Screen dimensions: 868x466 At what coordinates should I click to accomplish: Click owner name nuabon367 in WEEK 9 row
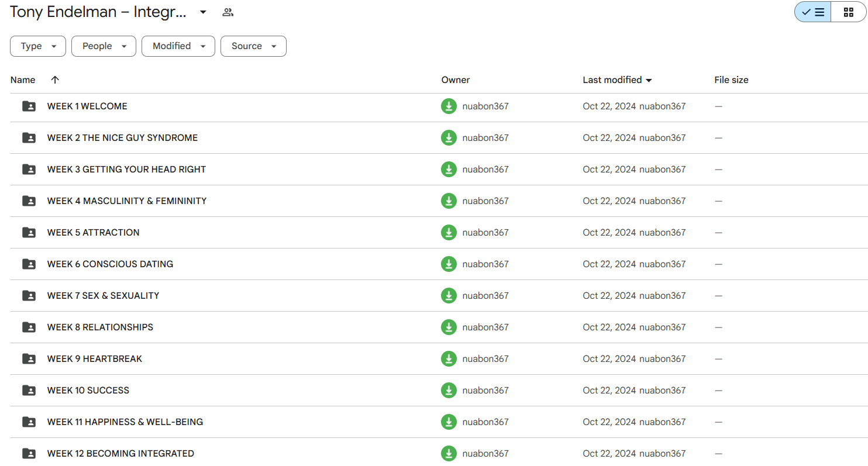pyautogui.click(x=485, y=359)
